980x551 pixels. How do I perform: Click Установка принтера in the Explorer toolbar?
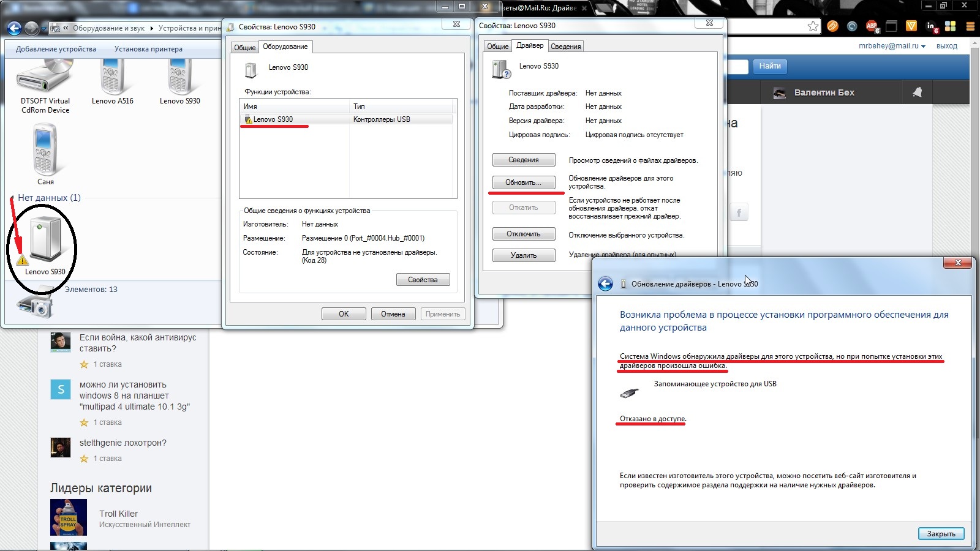point(148,49)
